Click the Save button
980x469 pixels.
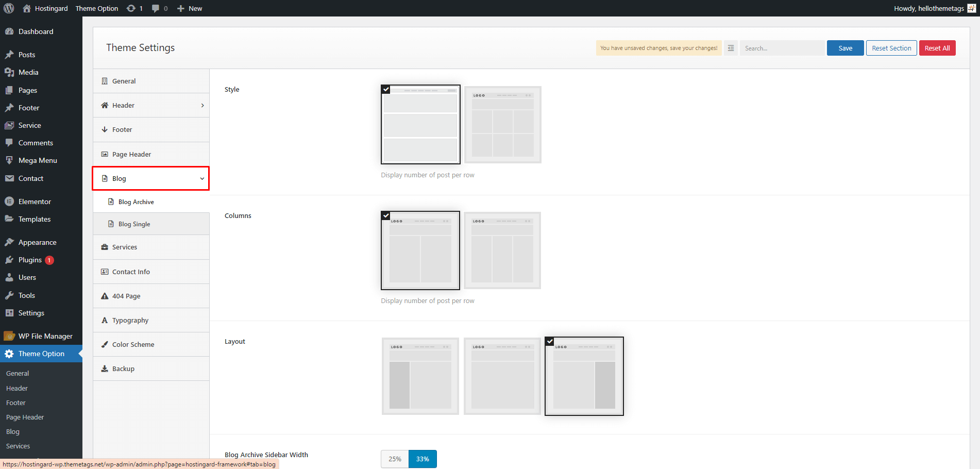click(846, 48)
